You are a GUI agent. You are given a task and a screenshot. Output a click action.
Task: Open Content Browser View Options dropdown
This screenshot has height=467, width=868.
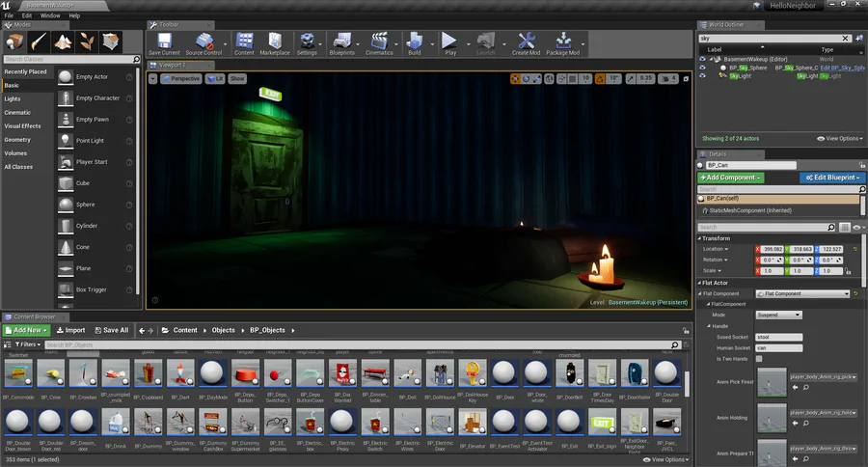(665, 460)
